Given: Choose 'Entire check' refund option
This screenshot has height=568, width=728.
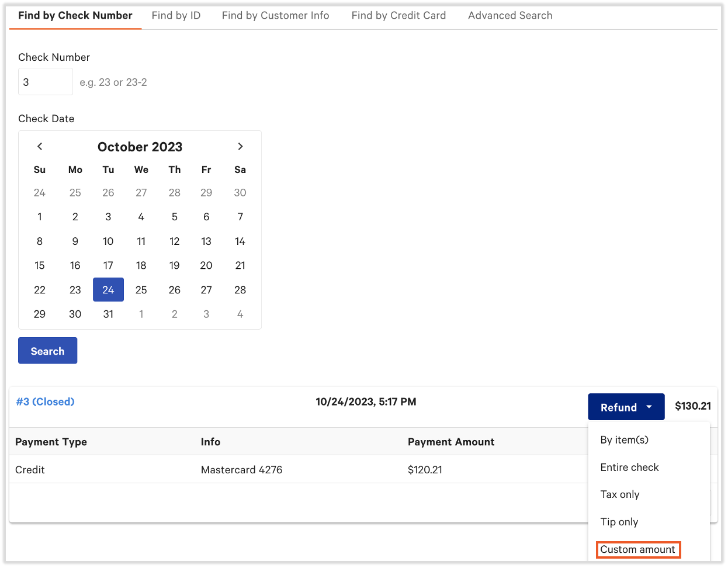Looking at the screenshot, I should pos(629,467).
